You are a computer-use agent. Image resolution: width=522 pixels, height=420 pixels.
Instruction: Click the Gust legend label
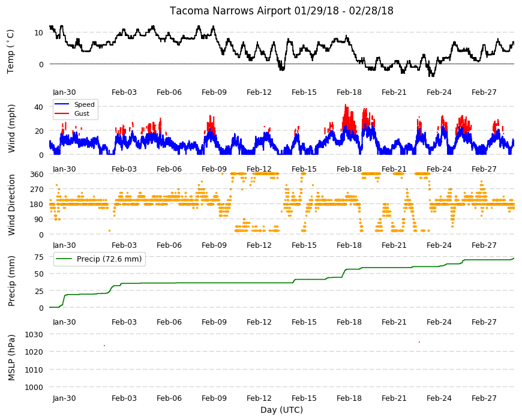(x=82, y=113)
